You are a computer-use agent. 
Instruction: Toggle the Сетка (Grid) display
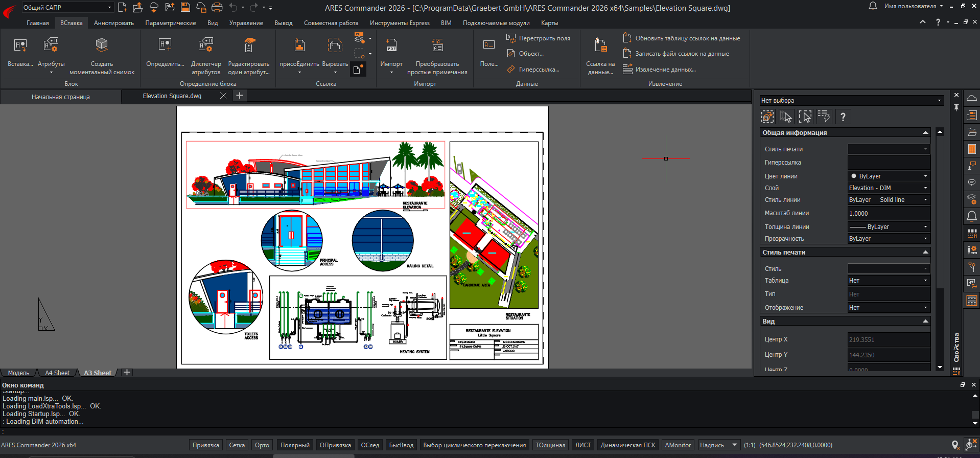(x=237, y=445)
